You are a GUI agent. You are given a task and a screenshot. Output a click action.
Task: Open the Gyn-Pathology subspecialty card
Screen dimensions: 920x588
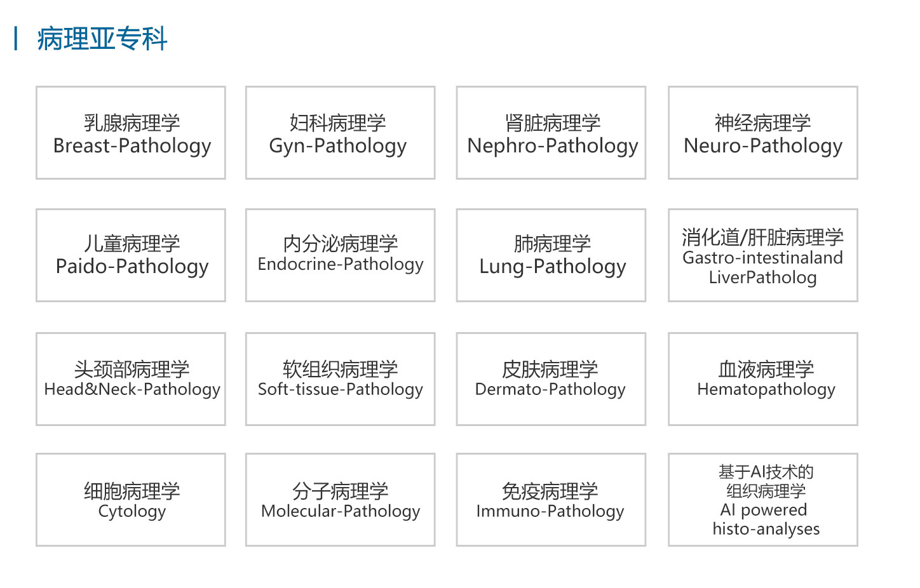(341, 133)
